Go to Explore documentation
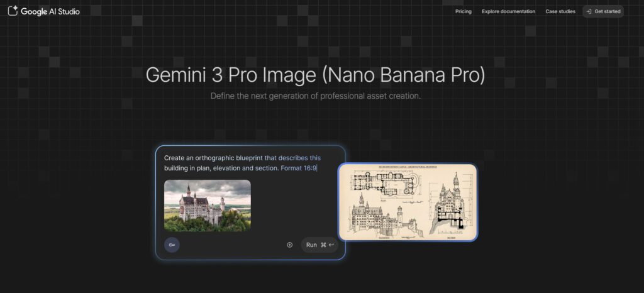The image size is (644, 293). coord(508,11)
